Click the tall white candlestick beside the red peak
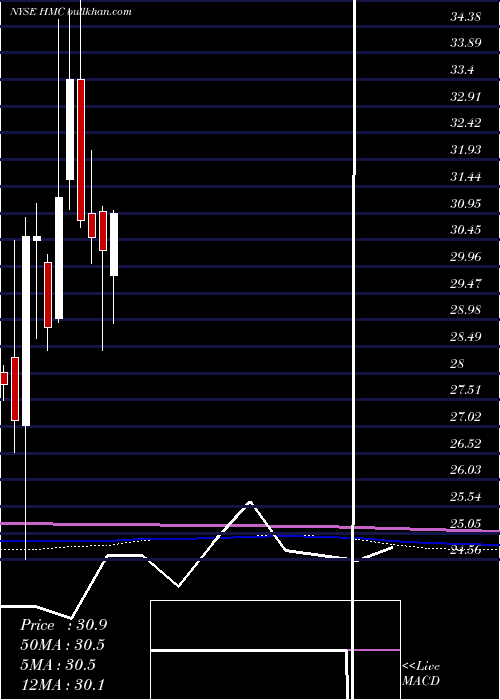 click(70, 129)
